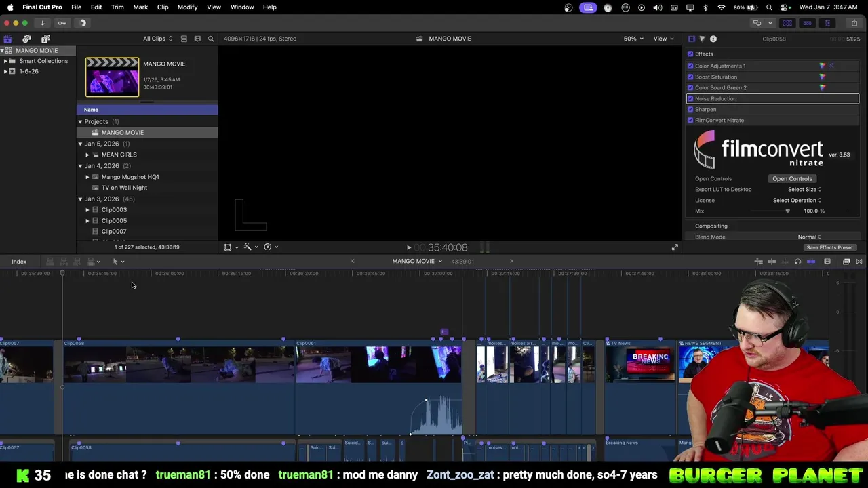Open Select Size dropdown
The height and width of the screenshot is (488, 868).
click(x=804, y=190)
